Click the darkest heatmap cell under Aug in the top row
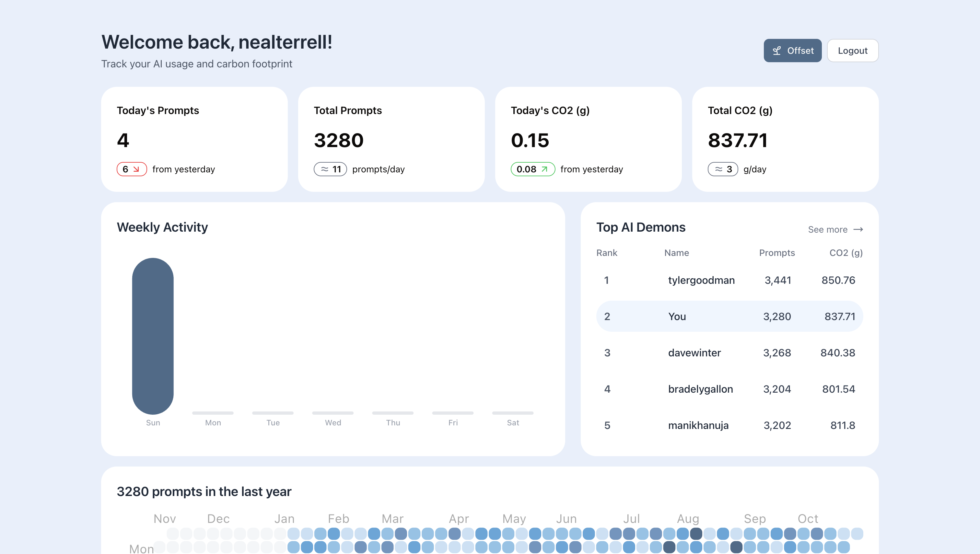Screen dimensions: 980x554 click(696, 534)
